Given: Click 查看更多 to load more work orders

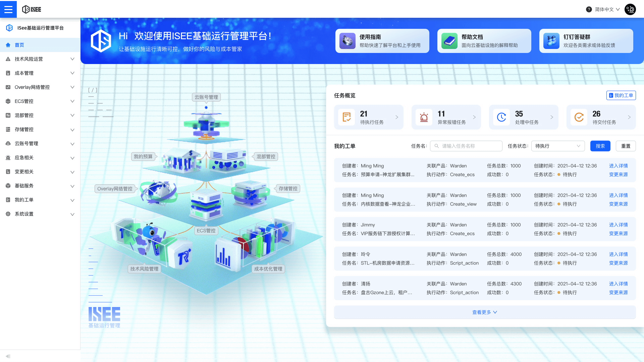Looking at the screenshot, I should point(483,312).
